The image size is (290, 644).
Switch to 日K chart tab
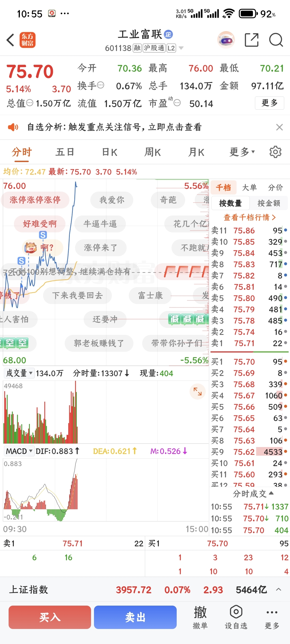[x=110, y=152]
